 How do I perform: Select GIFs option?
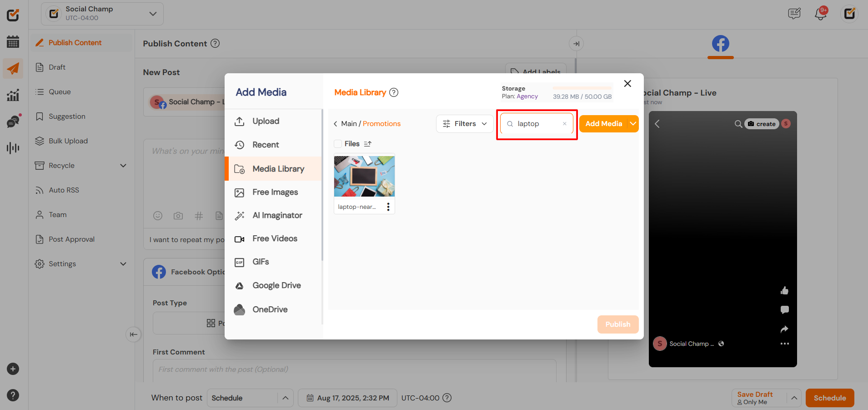click(x=273, y=262)
